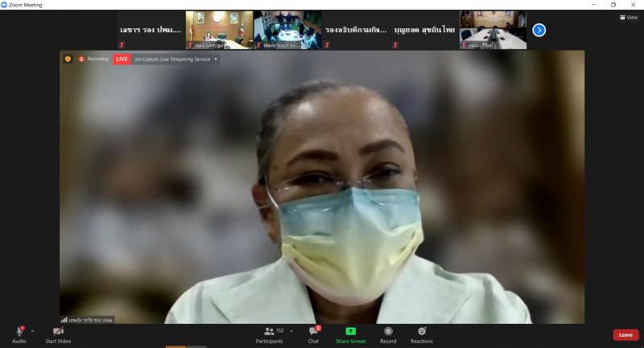
Task: Show next participants with blue arrow
Action: click(539, 30)
